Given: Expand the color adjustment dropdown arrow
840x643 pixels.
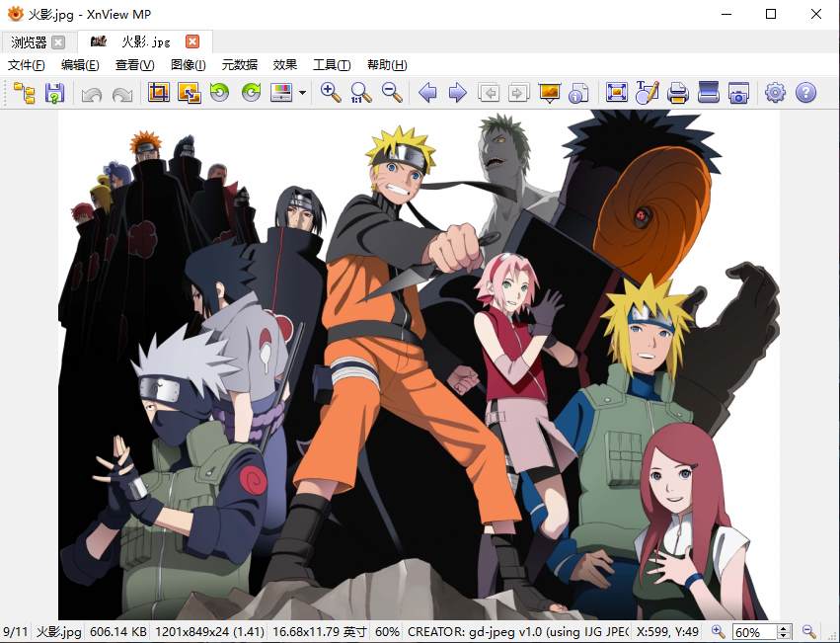Looking at the screenshot, I should pos(302,93).
